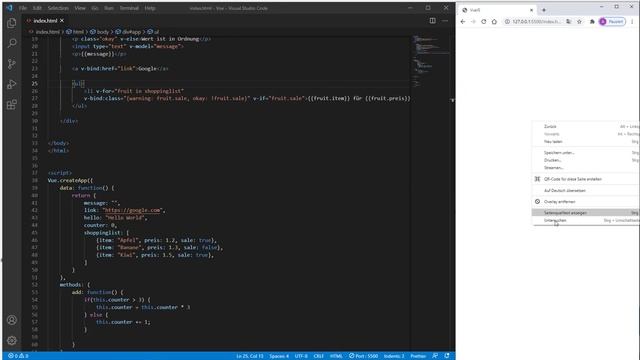
Task: Open Source Control view in VS Code
Action: click(12, 63)
